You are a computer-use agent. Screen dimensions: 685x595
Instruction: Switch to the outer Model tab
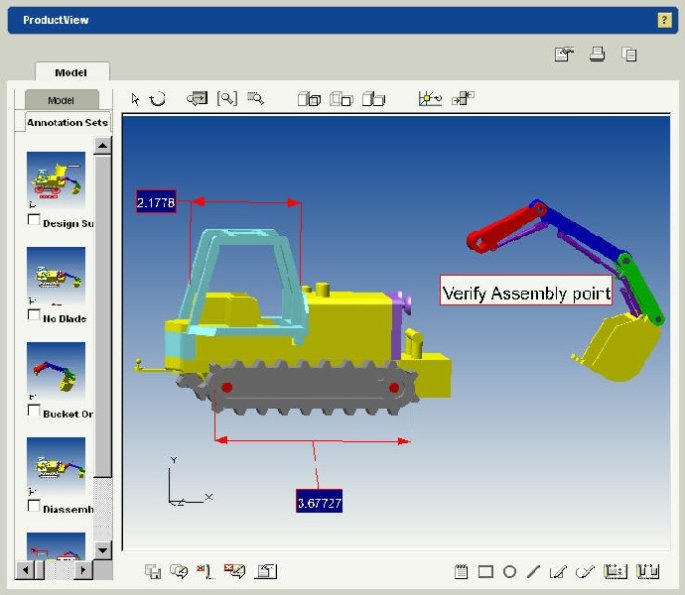pos(71,72)
